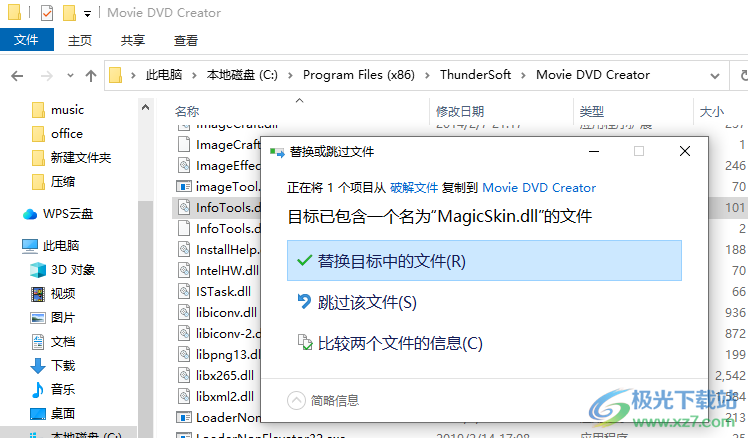Expand the address bar history dropdown
Image resolution: width=748 pixels, height=438 pixels.
(x=715, y=76)
